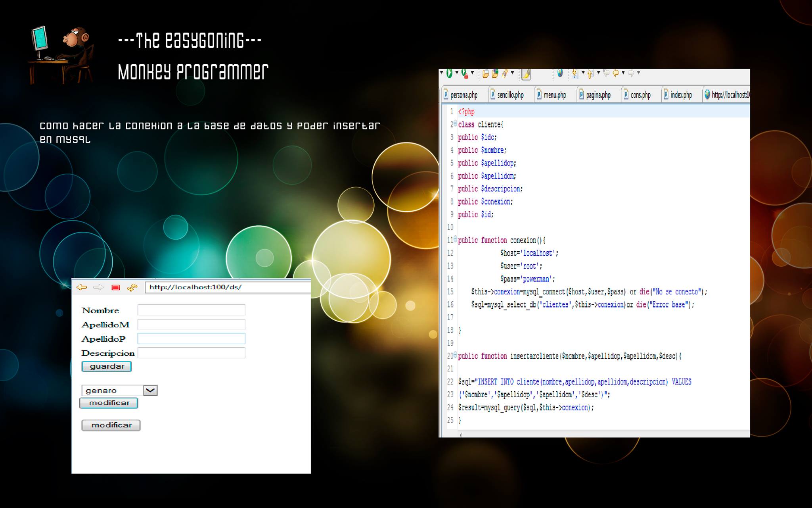Screen dimensions: 812x508
Task: Open the Back history dropdown arrow
Action: (623, 73)
